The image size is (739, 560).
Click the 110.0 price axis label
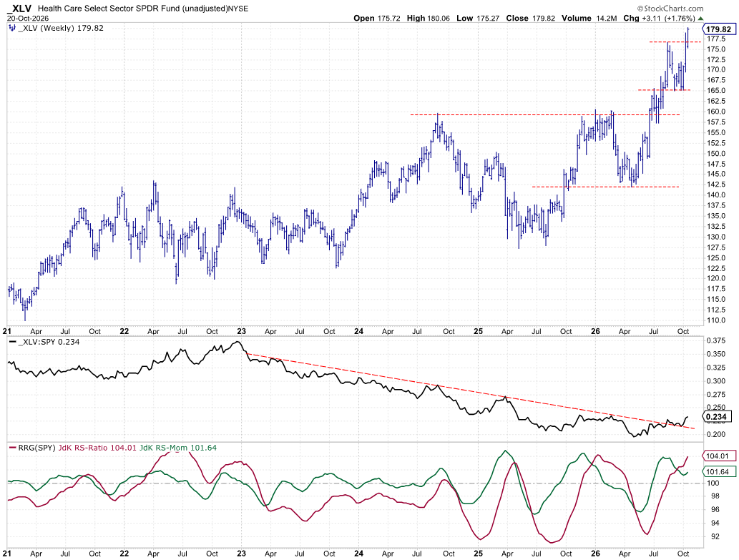pyautogui.click(x=716, y=320)
